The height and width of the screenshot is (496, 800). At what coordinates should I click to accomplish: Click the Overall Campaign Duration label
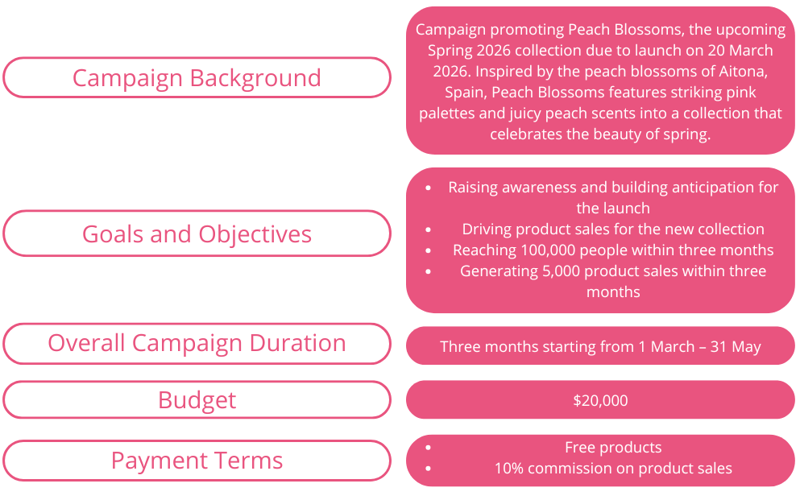pos(196,343)
